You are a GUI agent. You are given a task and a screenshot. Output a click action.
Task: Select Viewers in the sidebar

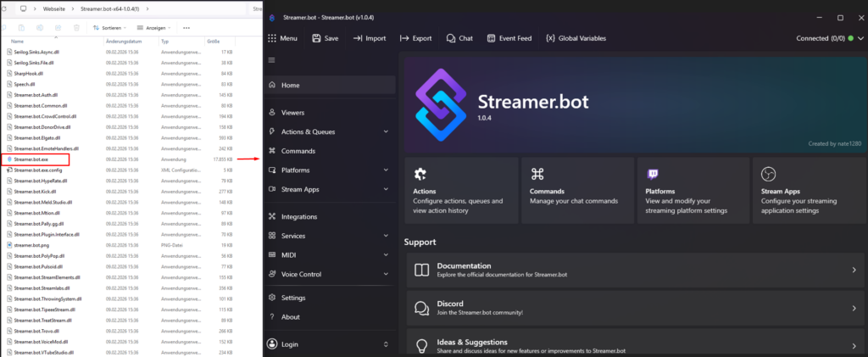click(x=292, y=112)
